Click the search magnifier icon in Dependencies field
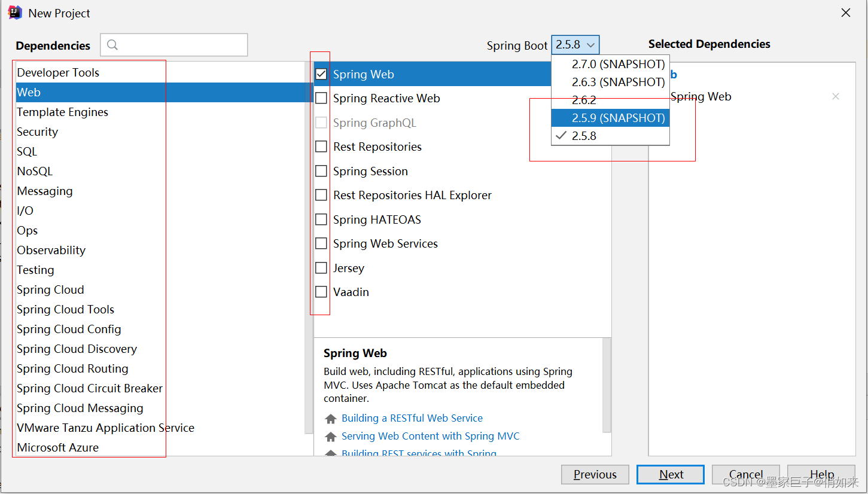Image resolution: width=868 pixels, height=494 pixels. [x=112, y=45]
